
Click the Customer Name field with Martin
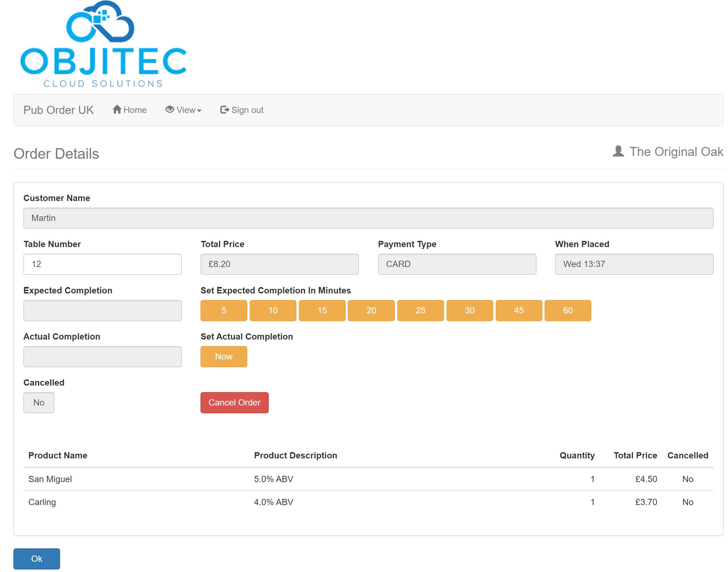pyautogui.click(x=369, y=218)
